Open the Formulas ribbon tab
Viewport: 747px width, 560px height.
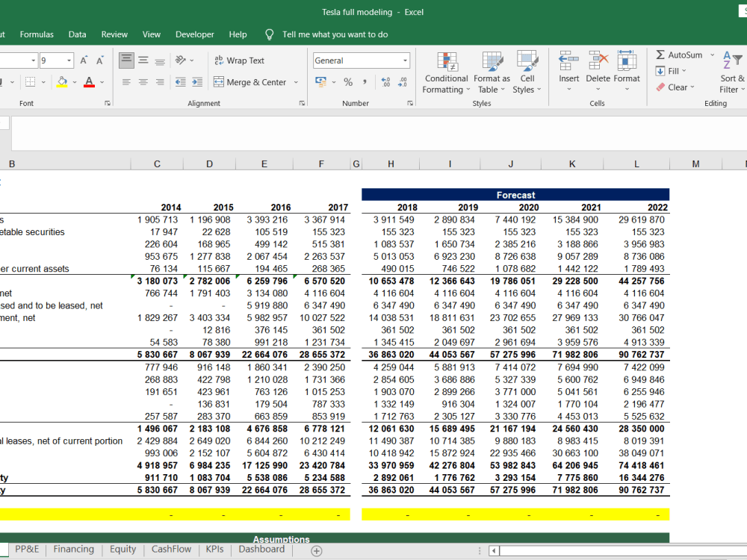37,34
